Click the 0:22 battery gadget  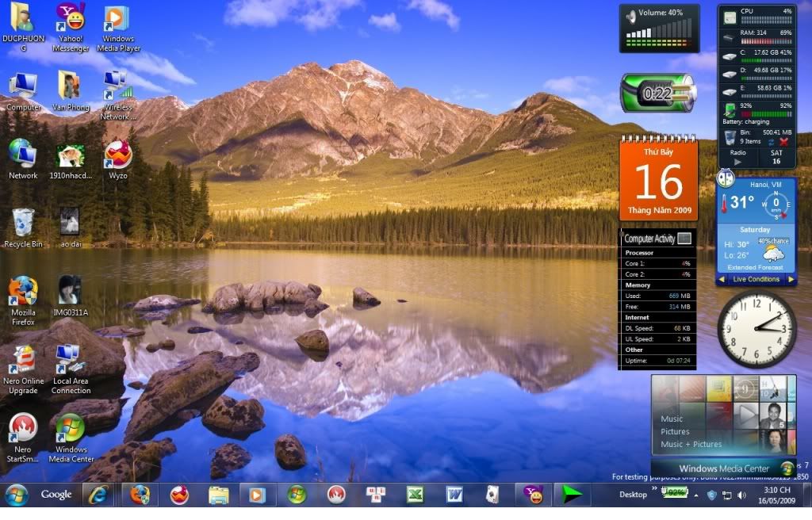pos(659,94)
